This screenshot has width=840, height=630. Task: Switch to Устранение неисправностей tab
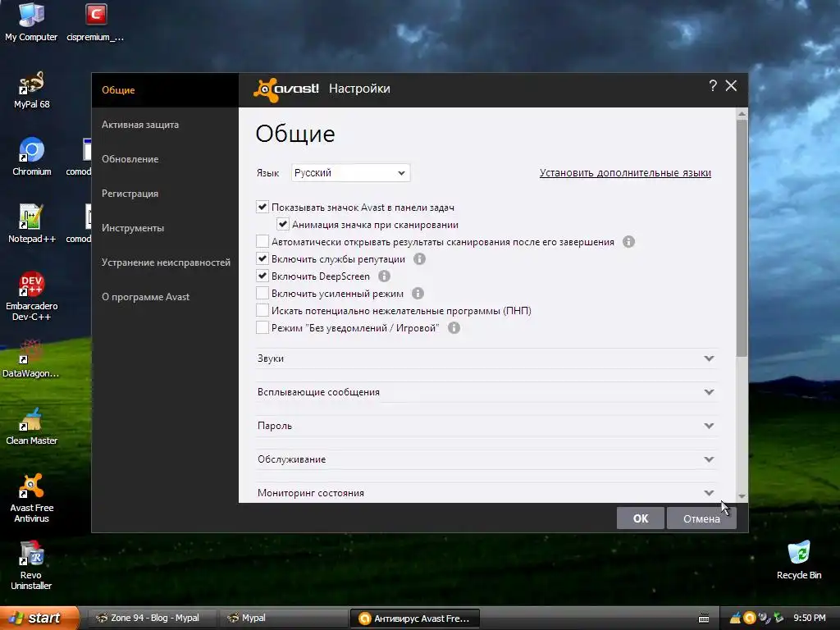coord(165,262)
